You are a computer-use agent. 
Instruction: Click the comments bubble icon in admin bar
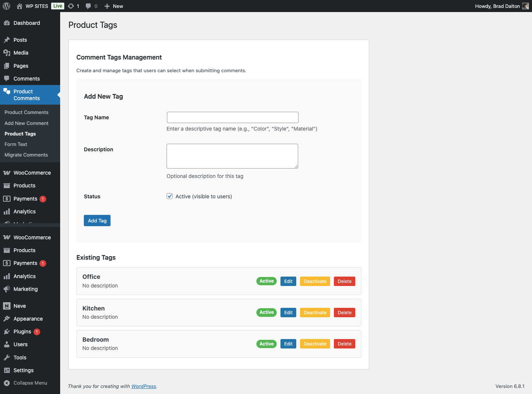[88, 6]
